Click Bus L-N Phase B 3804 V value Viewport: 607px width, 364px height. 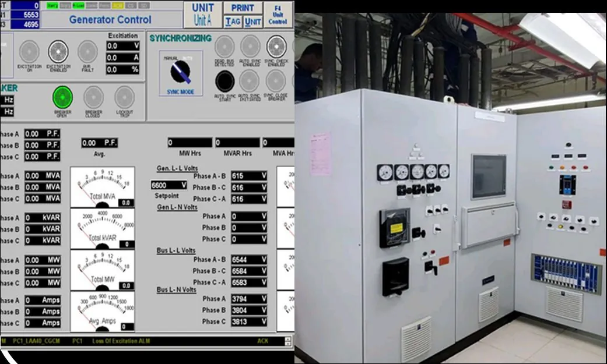249,310
